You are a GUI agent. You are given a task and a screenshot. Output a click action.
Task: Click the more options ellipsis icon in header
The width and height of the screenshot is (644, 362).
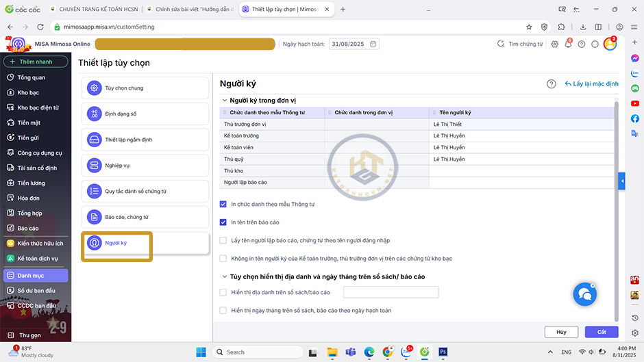pos(594,44)
